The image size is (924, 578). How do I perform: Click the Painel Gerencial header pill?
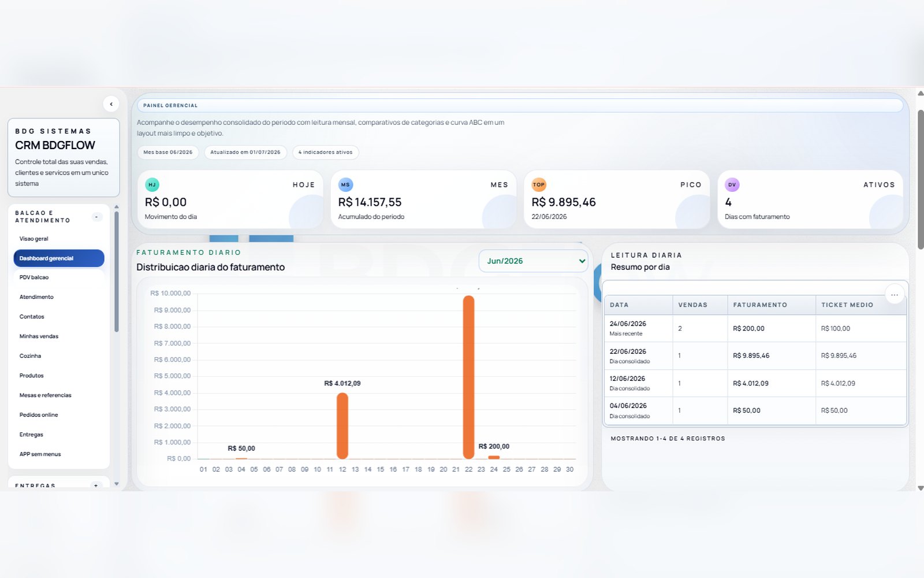pyautogui.click(x=520, y=105)
